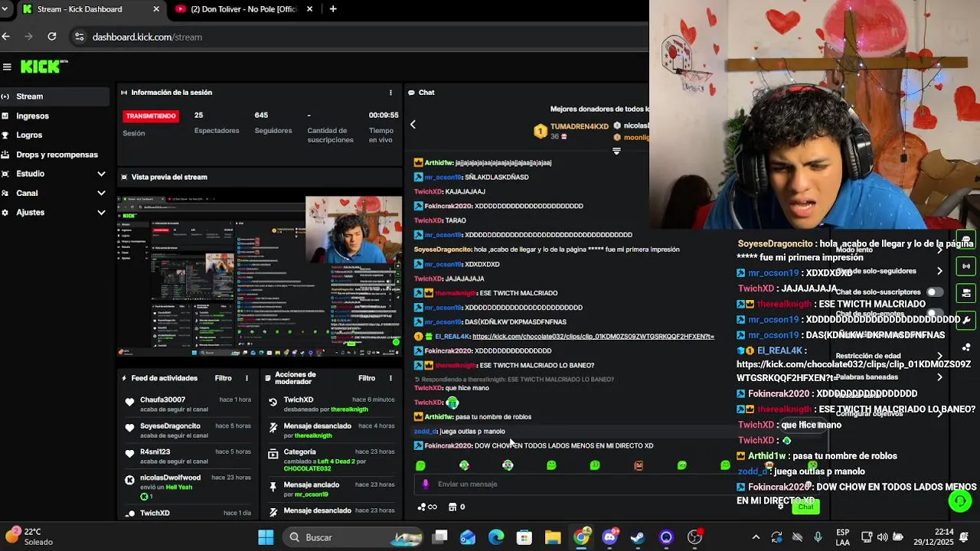Screen dimensions: 980x551
Task: Click the green Chat button overlay
Action: click(x=805, y=507)
